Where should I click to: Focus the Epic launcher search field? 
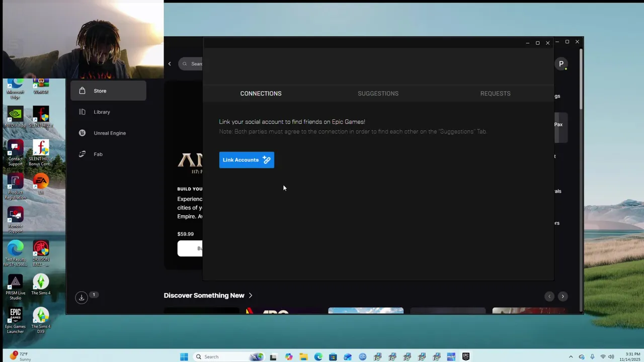[191, 64]
